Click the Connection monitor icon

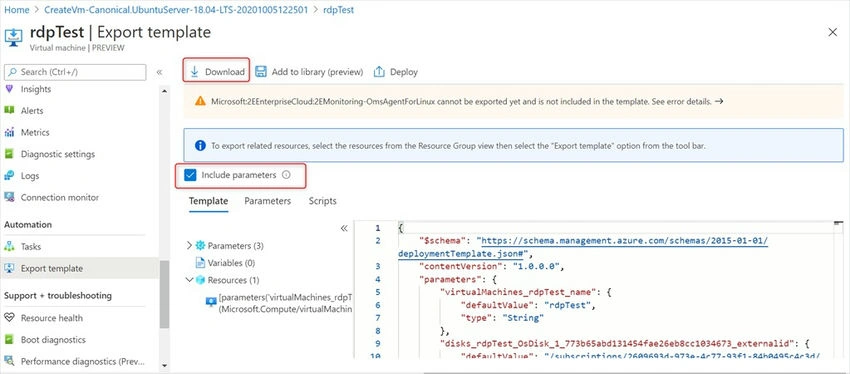point(9,197)
